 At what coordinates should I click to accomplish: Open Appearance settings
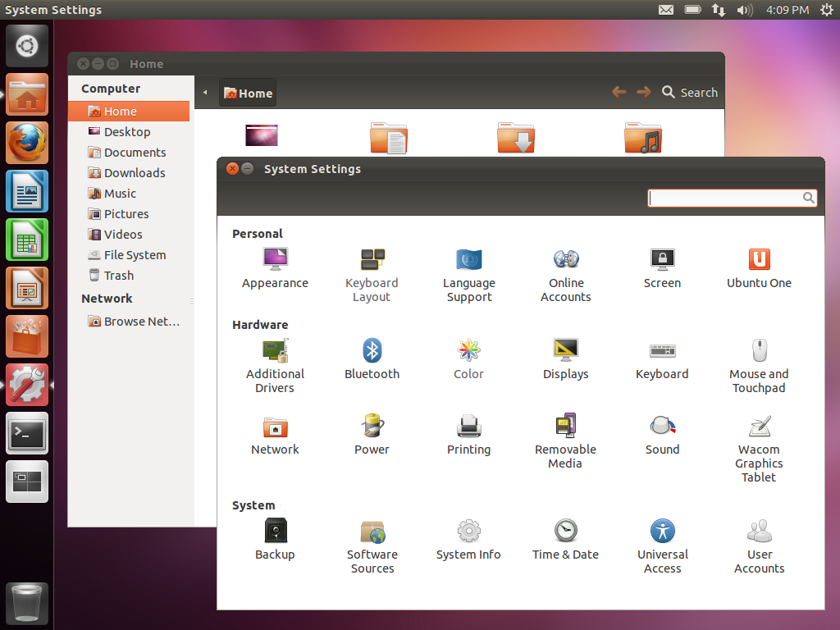point(275,268)
